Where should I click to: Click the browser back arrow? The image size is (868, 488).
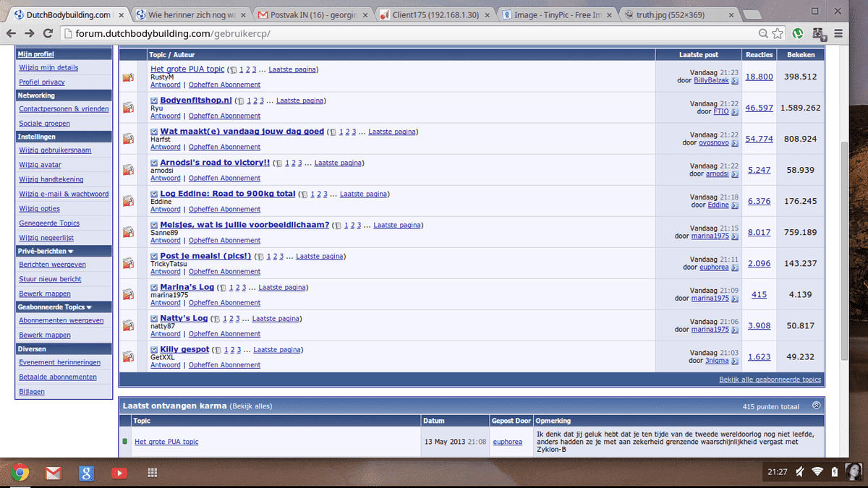click(12, 33)
